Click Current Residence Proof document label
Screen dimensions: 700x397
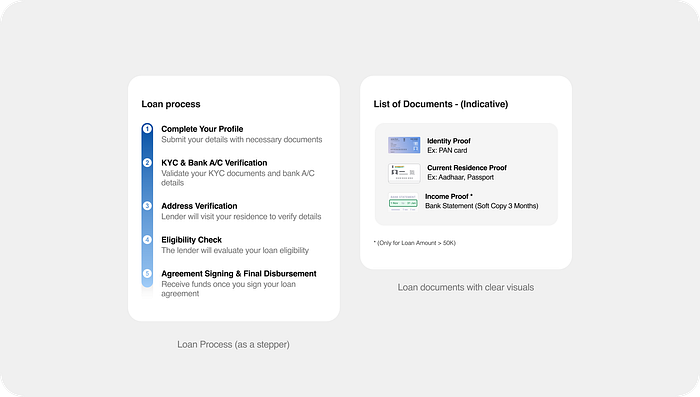point(467,168)
